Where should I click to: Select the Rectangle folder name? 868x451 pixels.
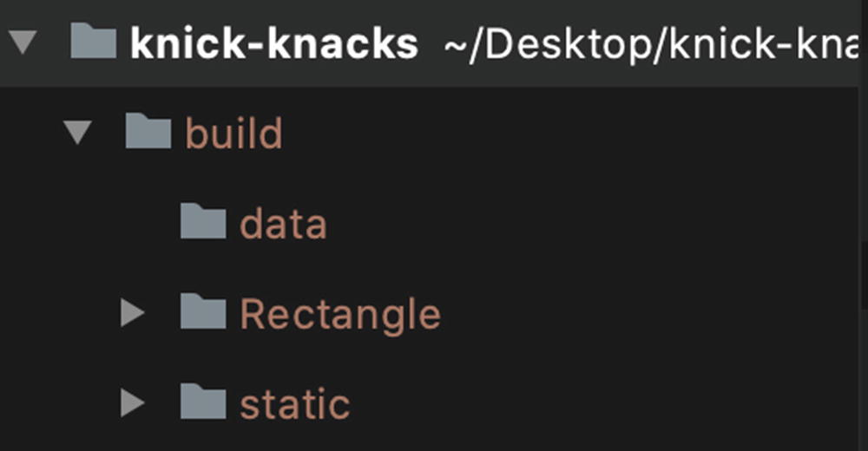tap(339, 314)
